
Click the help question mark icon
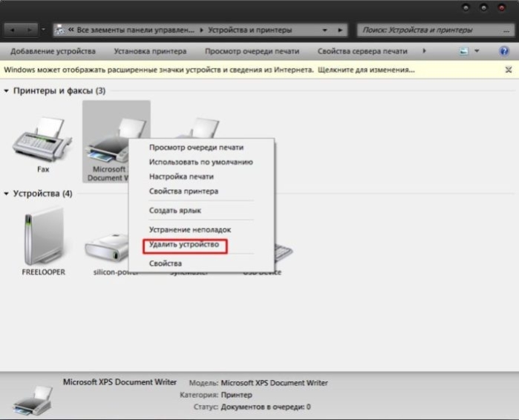pyautogui.click(x=503, y=51)
